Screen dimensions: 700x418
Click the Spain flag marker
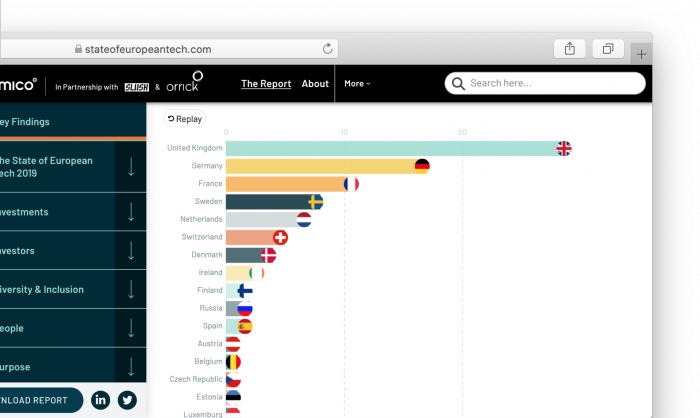click(245, 326)
